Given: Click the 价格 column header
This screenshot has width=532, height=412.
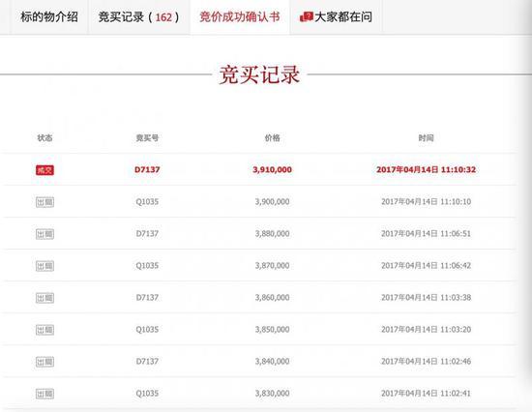Looking at the screenshot, I should pyautogui.click(x=272, y=137).
